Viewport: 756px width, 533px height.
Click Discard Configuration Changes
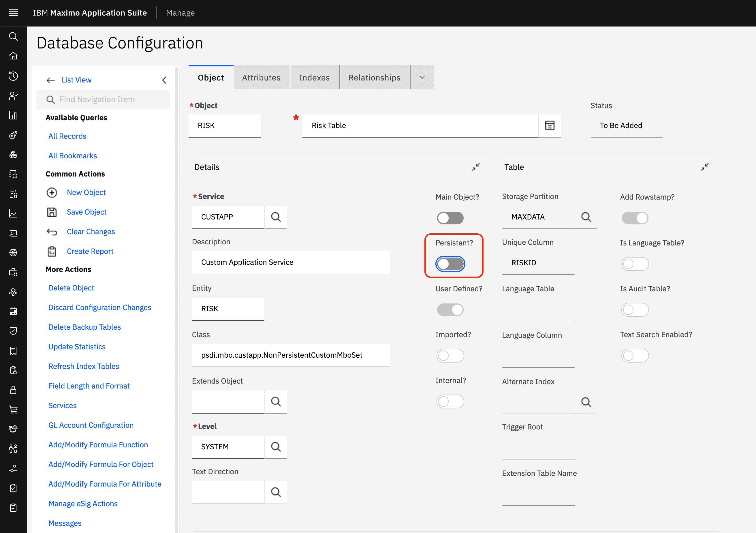pos(100,307)
